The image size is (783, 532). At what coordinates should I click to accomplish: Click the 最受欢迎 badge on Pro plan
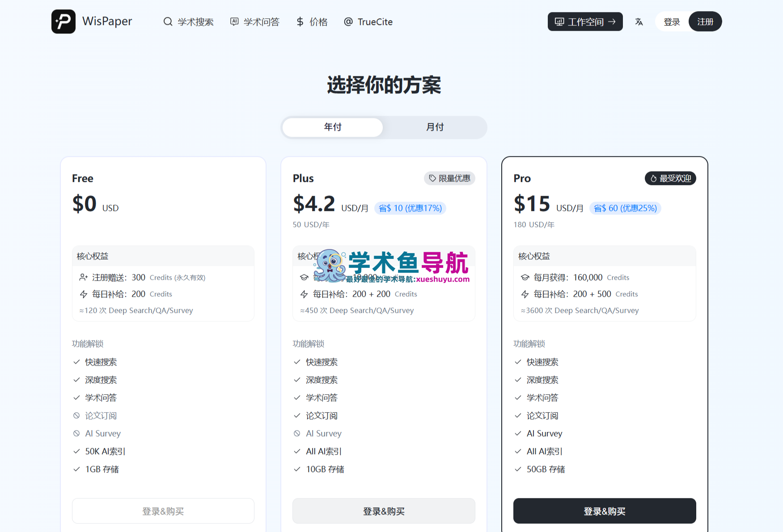[x=670, y=178]
